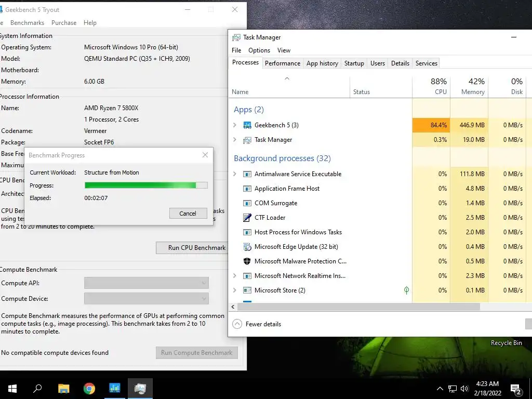532x399 pixels.
Task: Click the green leaf suspended status icon
Action: tap(406, 290)
